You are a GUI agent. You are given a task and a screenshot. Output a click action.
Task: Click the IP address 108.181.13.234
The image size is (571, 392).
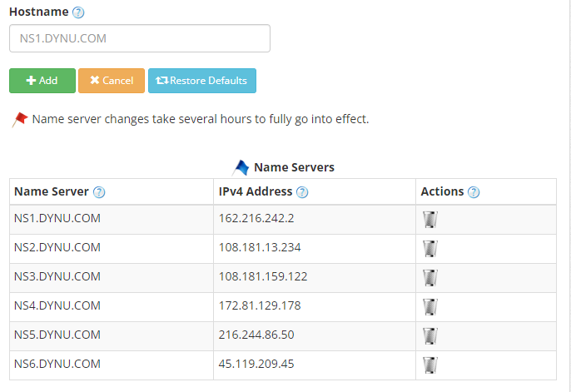pyautogui.click(x=260, y=247)
